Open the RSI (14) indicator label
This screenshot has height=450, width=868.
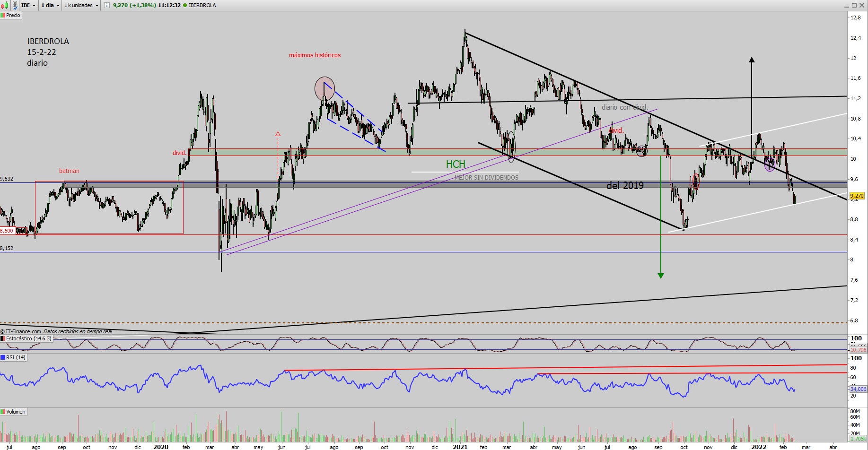pyautogui.click(x=14, y=357)
